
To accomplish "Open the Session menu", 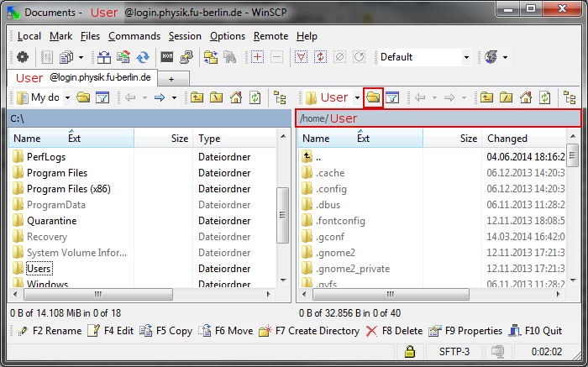I will tap(185, 36).
